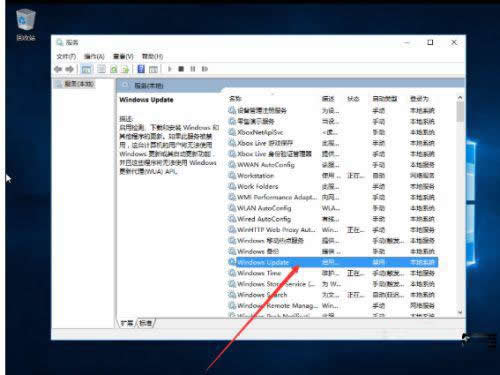Click the gear icon beside Windows Time
This screenshot has width=500, height=375.
tap(232, 273)
